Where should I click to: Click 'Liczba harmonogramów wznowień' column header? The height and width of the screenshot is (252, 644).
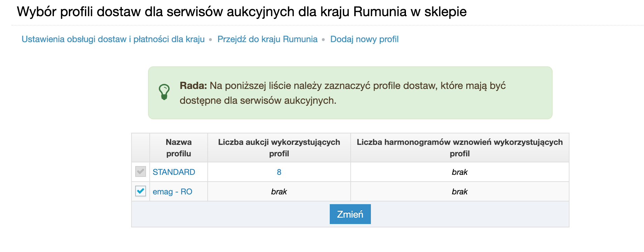[x=460, y=148]
